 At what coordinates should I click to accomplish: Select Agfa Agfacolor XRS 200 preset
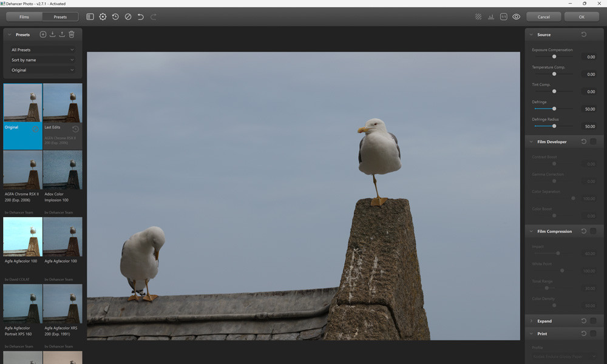(63, 304)
